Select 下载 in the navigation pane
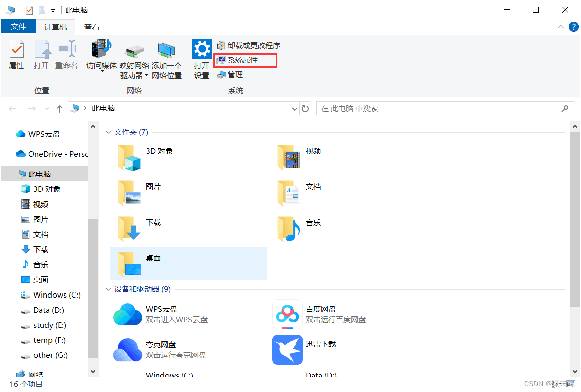581x392 pixels. [35, 250]
